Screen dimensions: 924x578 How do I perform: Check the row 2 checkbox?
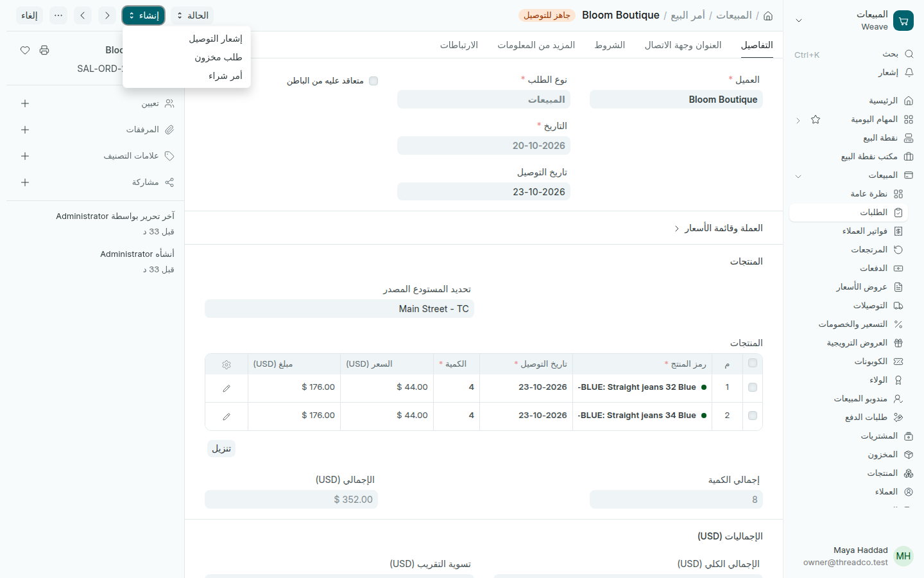coord(753,416)
